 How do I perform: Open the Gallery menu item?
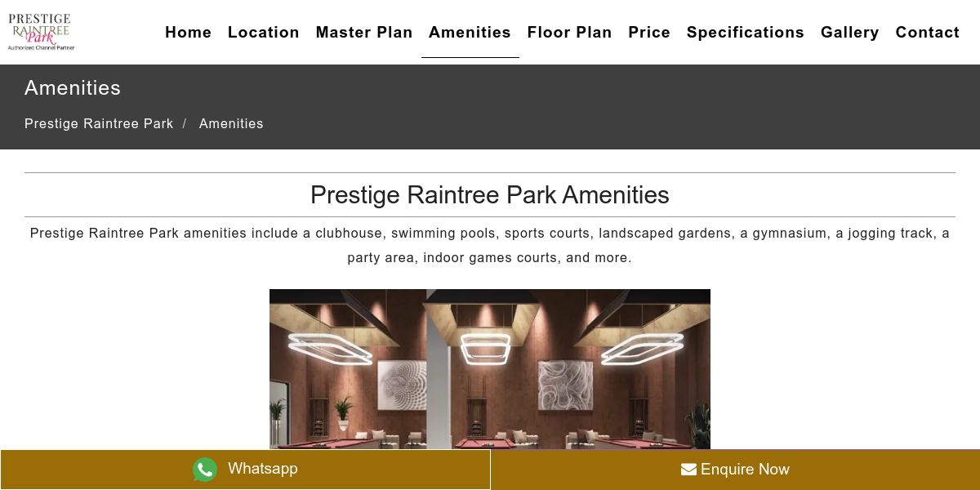pos(850,32)
